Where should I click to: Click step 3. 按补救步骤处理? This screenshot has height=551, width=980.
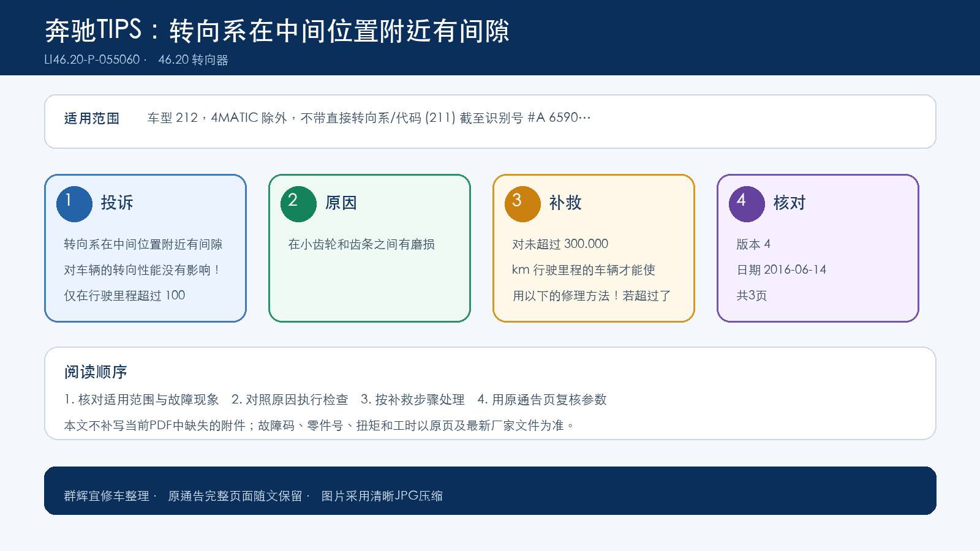click(413, 400)
